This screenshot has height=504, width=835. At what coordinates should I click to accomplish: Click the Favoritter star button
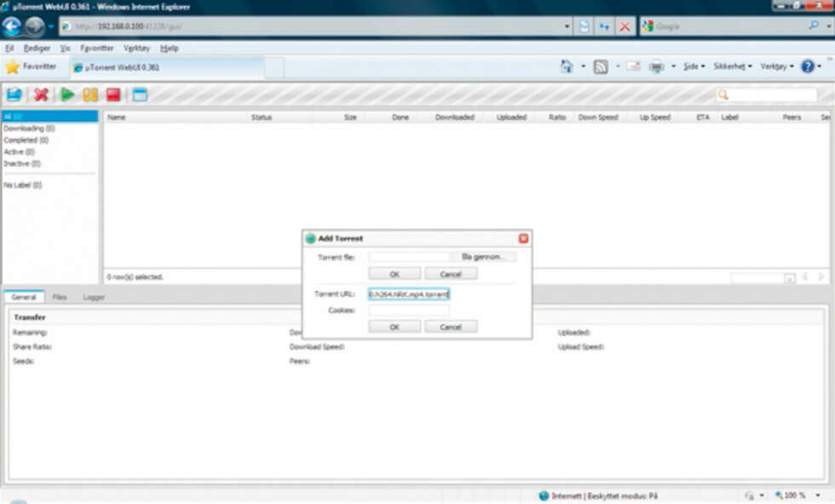31,66
